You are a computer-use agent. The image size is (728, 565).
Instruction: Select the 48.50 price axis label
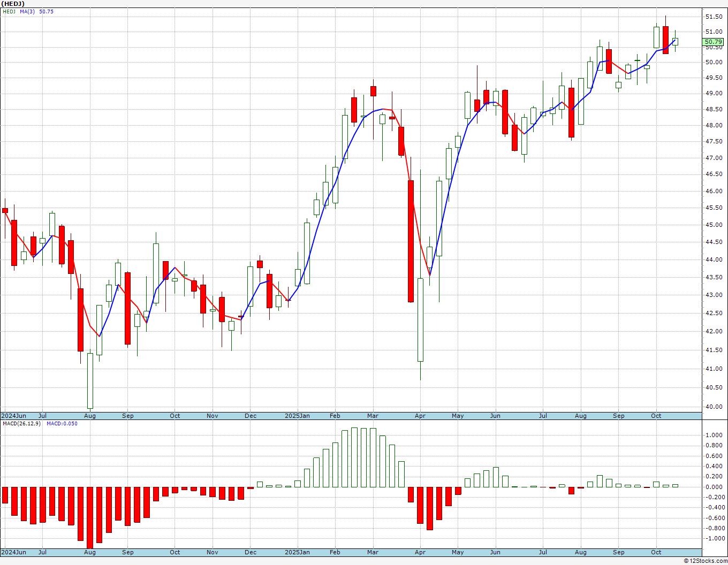[714, 110]
